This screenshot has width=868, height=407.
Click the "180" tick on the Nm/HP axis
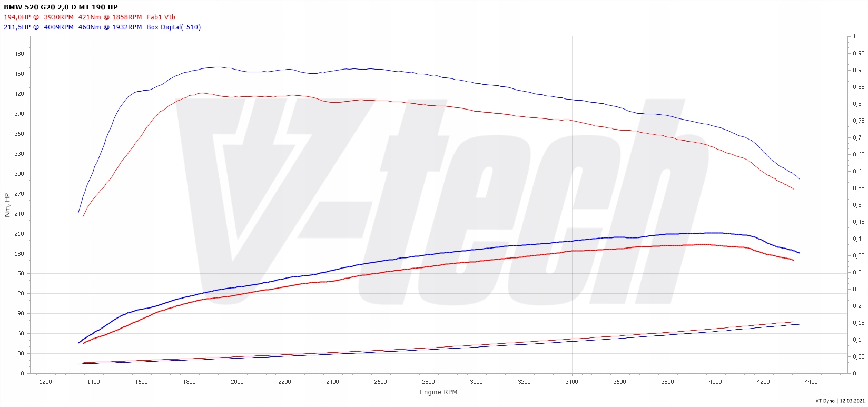point(19,254)
